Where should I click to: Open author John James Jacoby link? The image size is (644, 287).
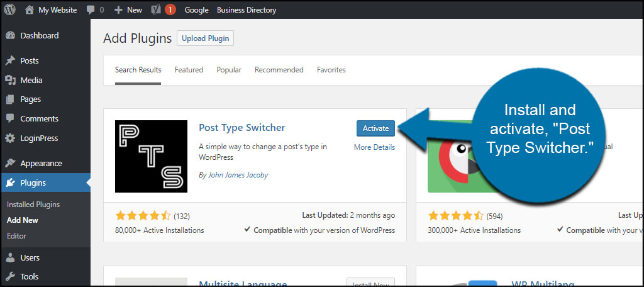coord(238,175)
